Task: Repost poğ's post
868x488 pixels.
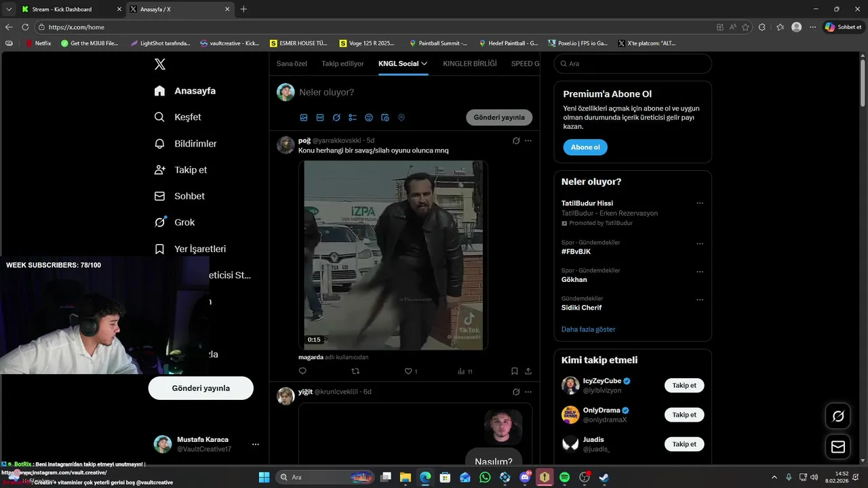Action: (x=355, y=371)
